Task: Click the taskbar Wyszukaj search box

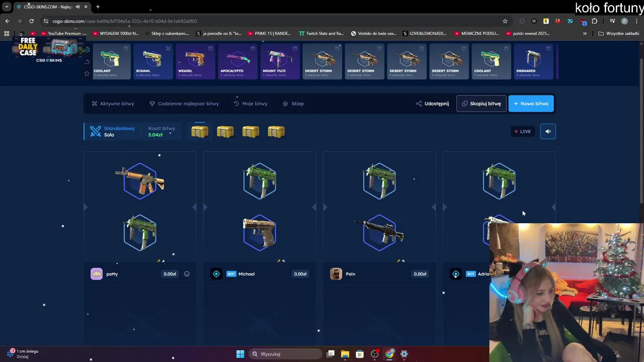Action: [286, 354]
